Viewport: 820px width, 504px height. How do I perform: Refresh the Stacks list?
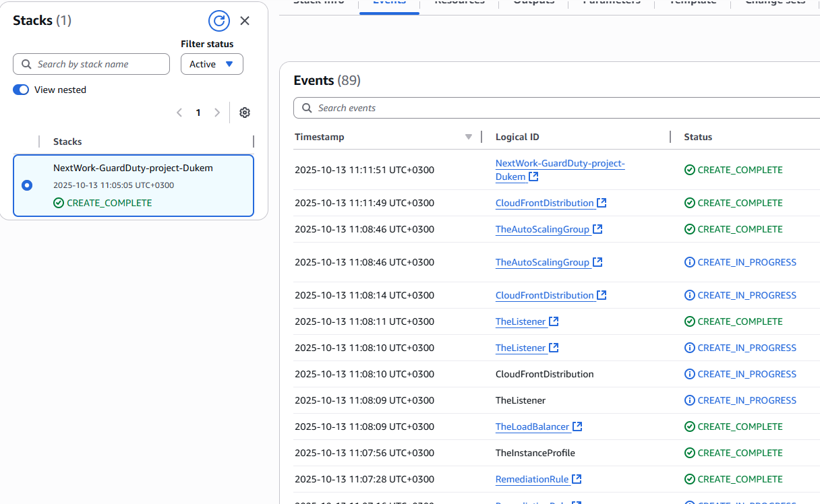tap(218, 21)
